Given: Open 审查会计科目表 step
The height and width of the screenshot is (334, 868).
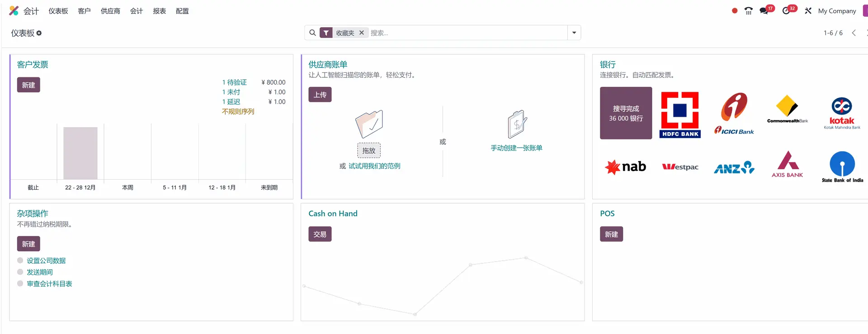Looking at the screenshot, I should click(49, 284).
